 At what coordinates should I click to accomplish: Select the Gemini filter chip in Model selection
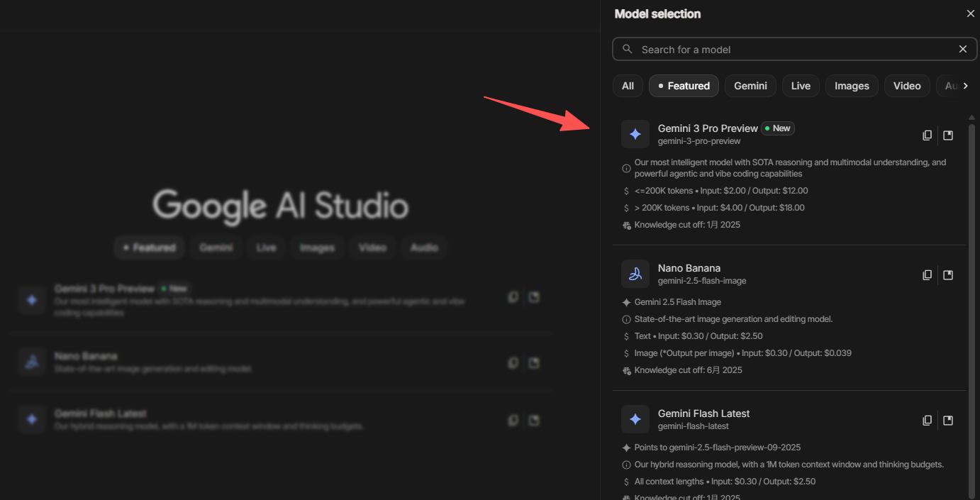tap(750, 86)
